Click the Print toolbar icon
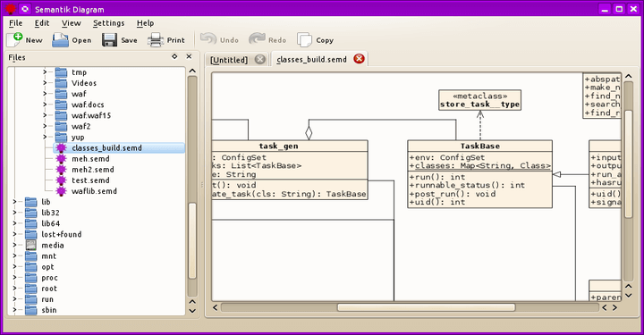 [x=156, y=40]
